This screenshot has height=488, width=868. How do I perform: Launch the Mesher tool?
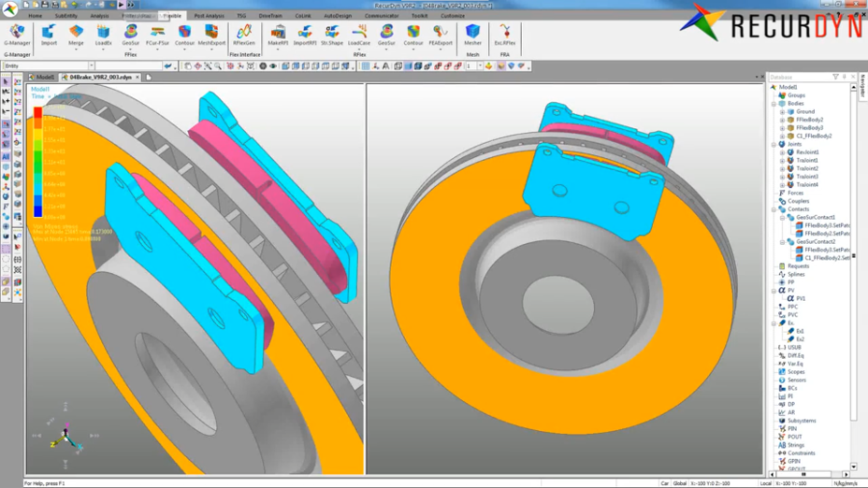[x=472, y=35]
